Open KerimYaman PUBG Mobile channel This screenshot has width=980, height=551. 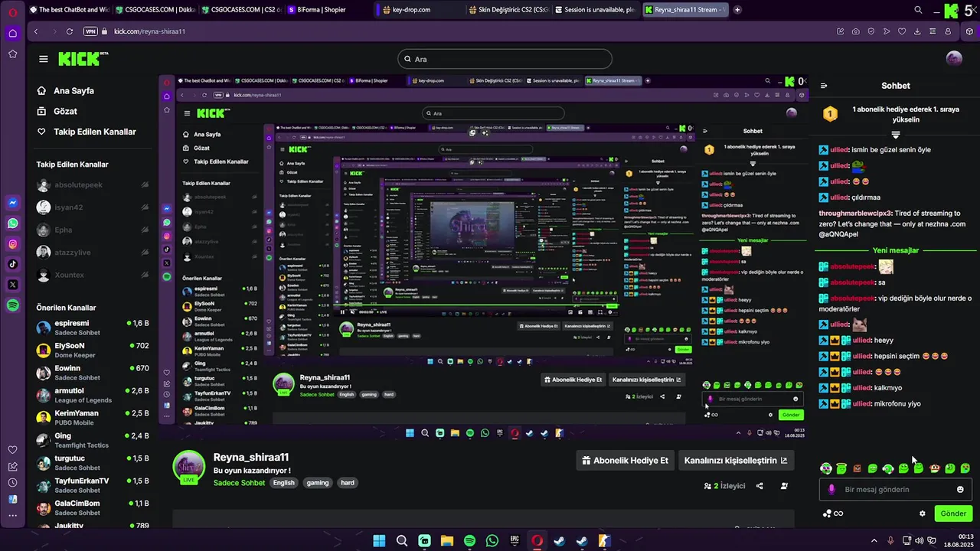[x=93, y=417]
